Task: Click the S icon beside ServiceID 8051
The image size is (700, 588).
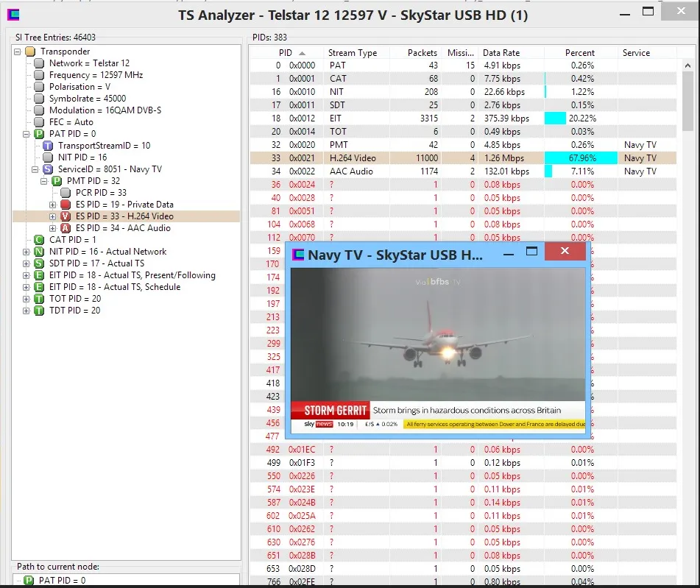Action: [48, 169]
